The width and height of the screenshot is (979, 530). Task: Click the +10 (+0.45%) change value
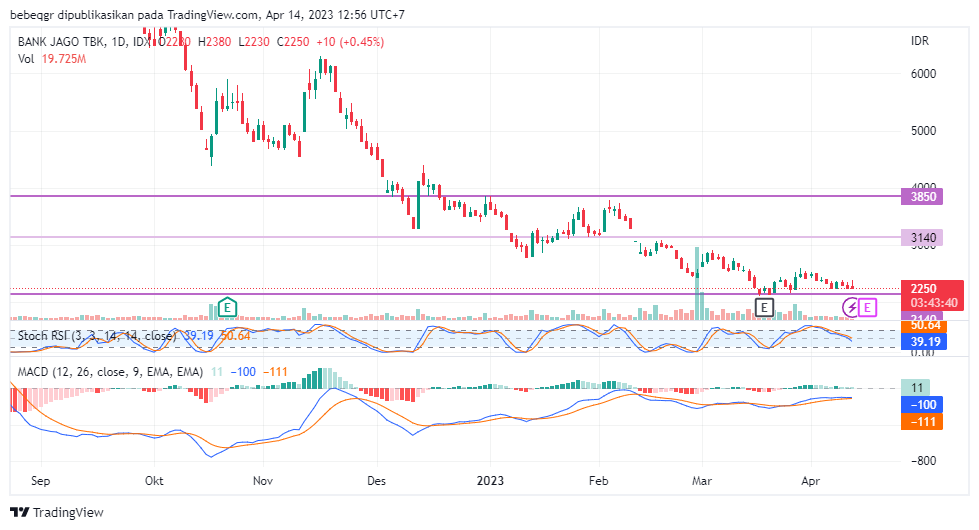coord(350,42)
